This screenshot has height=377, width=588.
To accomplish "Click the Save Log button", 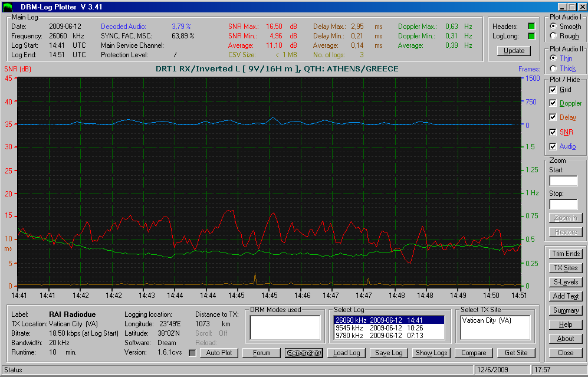I will point(389,353).
